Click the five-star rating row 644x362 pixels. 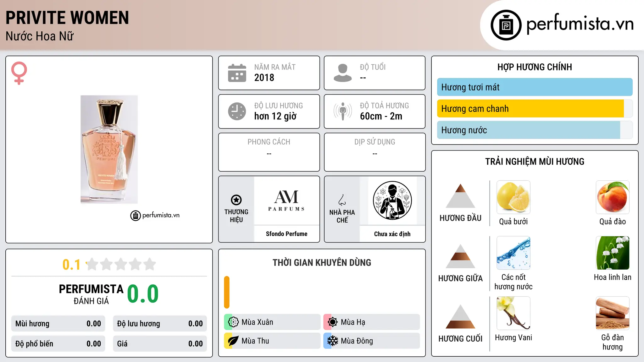121,264
